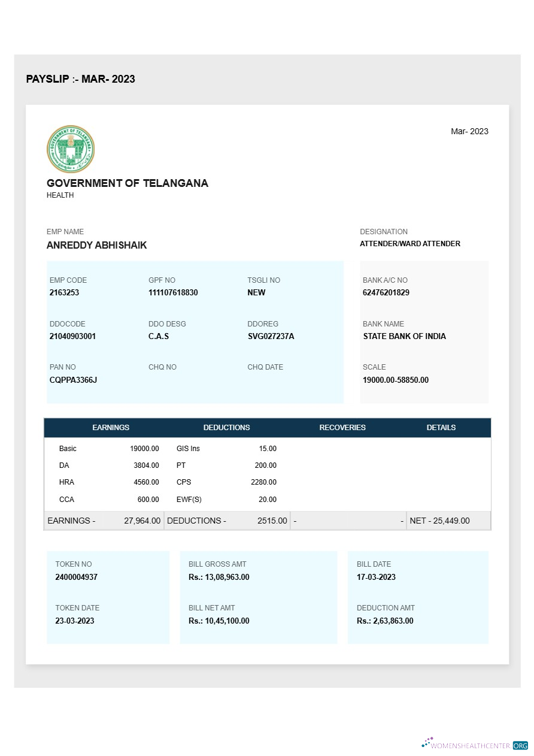Screen dimensions: 534x756
Task: Switch to the DETAILS column header
Action: point(441,428)
